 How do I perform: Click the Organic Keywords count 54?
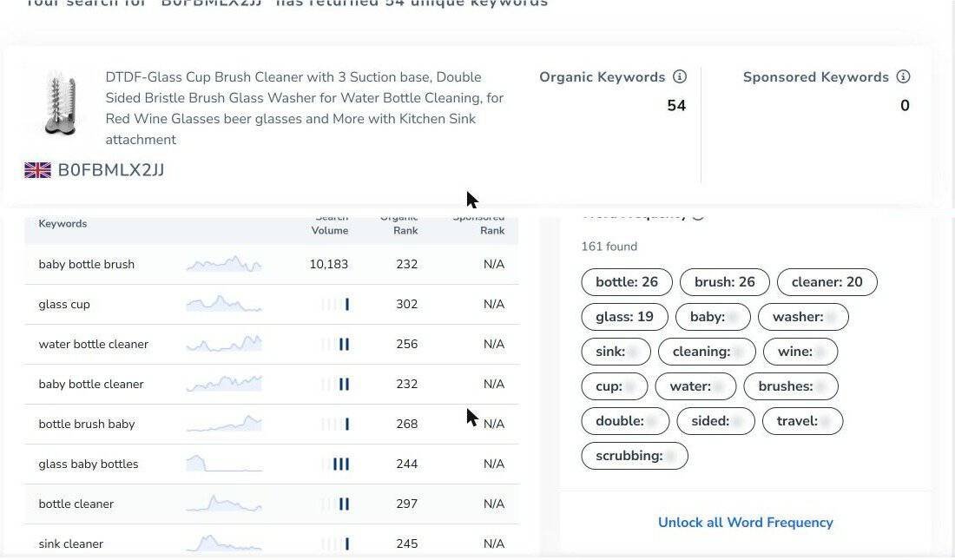click(x=676, y=105)
